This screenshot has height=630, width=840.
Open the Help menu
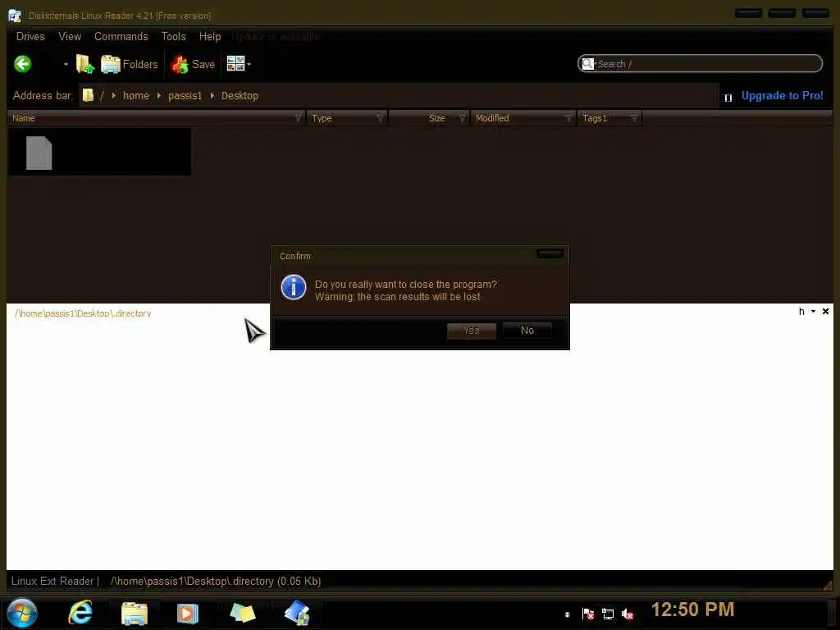pos(210,36)
